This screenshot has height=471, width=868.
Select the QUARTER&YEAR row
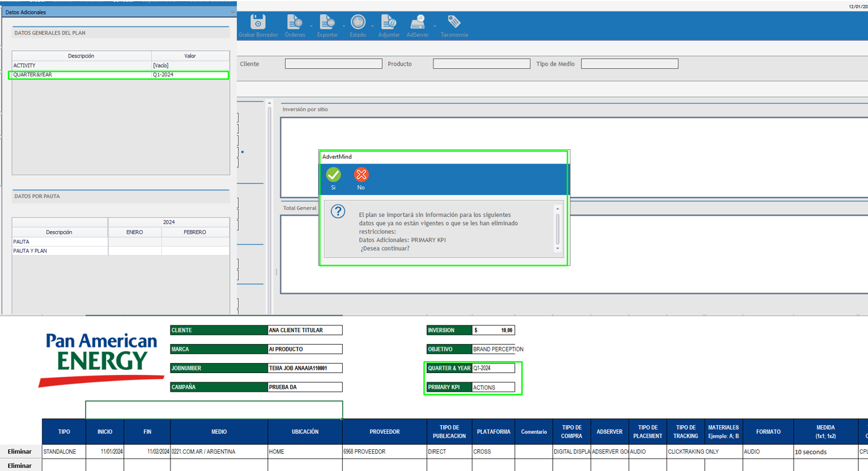121,75
